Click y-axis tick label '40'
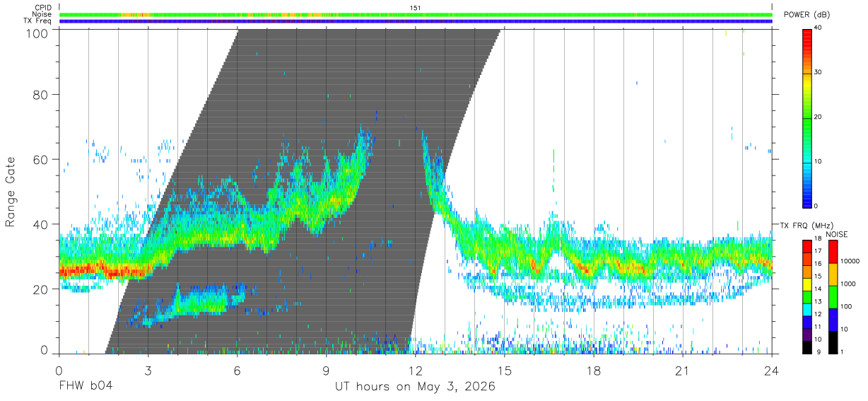Image resolution: width=868 pixels, height=401 pixels. [41, 224]
